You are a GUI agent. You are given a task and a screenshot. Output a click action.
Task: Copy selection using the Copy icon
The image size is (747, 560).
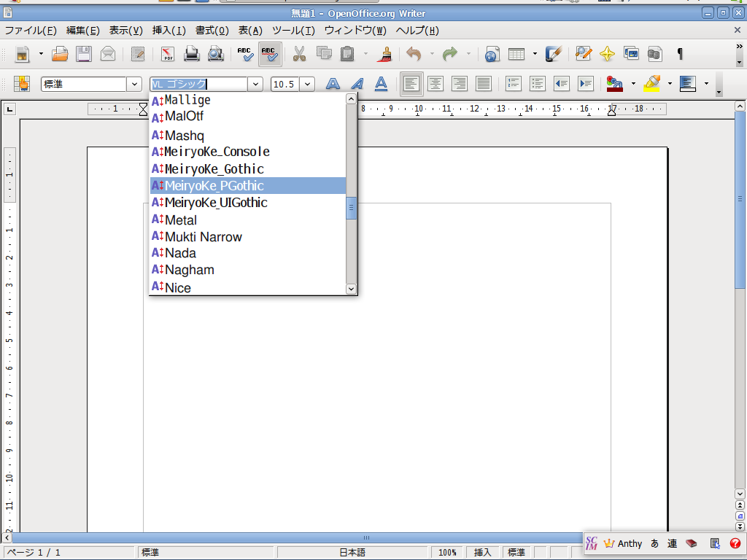coord(324,54)
